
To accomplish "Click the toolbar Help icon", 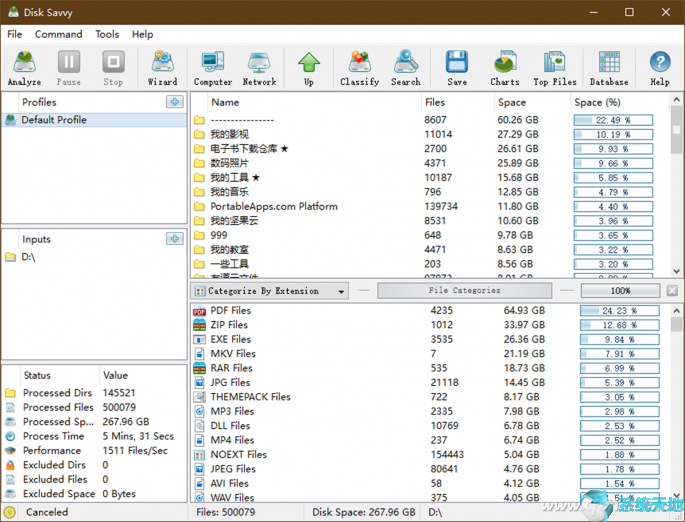I will tap(660, 68).
